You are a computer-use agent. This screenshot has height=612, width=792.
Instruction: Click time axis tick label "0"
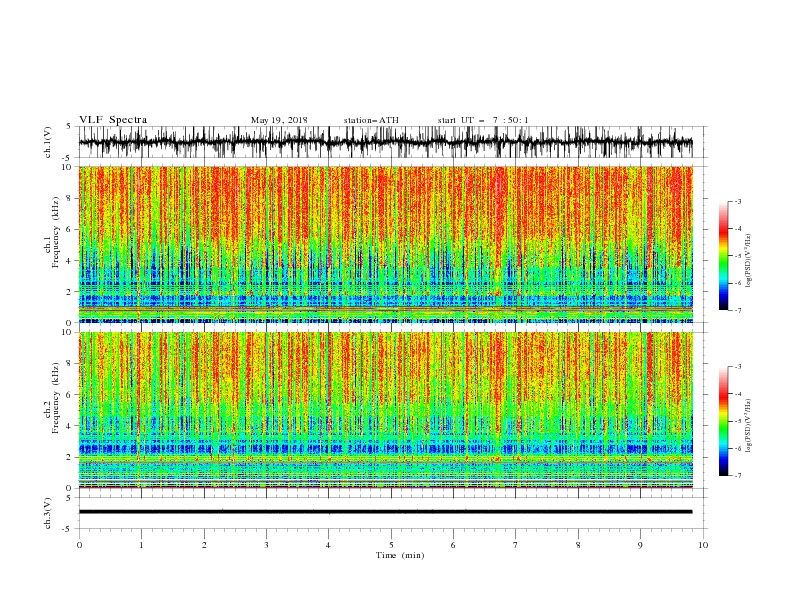point(79,545)
